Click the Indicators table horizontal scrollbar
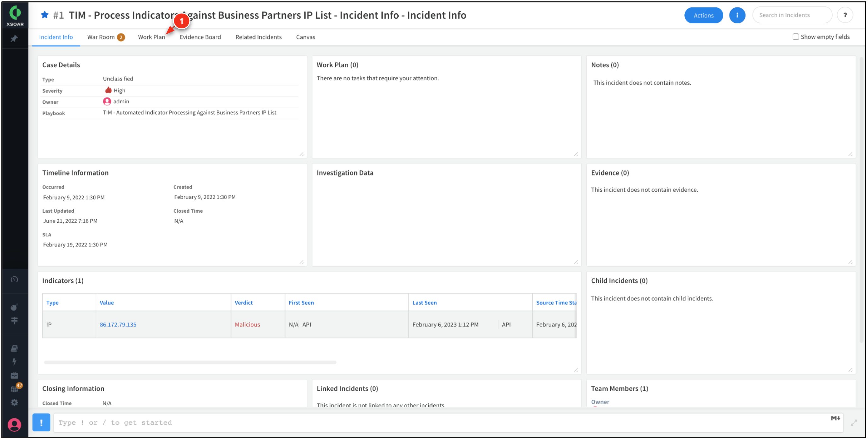 [190, 362]
